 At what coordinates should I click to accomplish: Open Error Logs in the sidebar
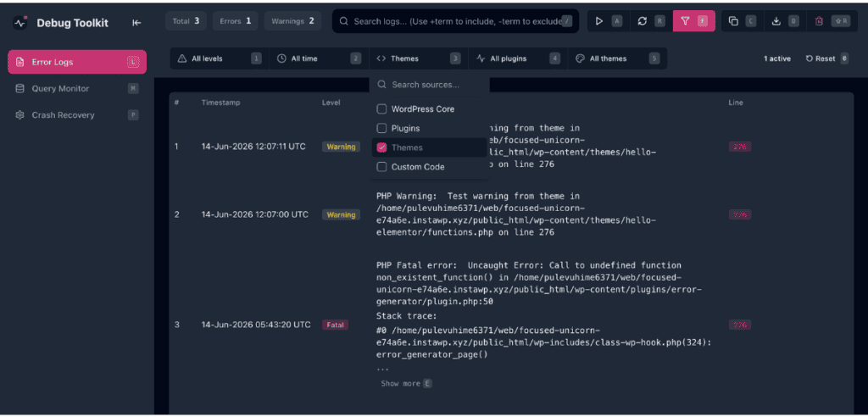pyautogui.click(x=77, y=62)
